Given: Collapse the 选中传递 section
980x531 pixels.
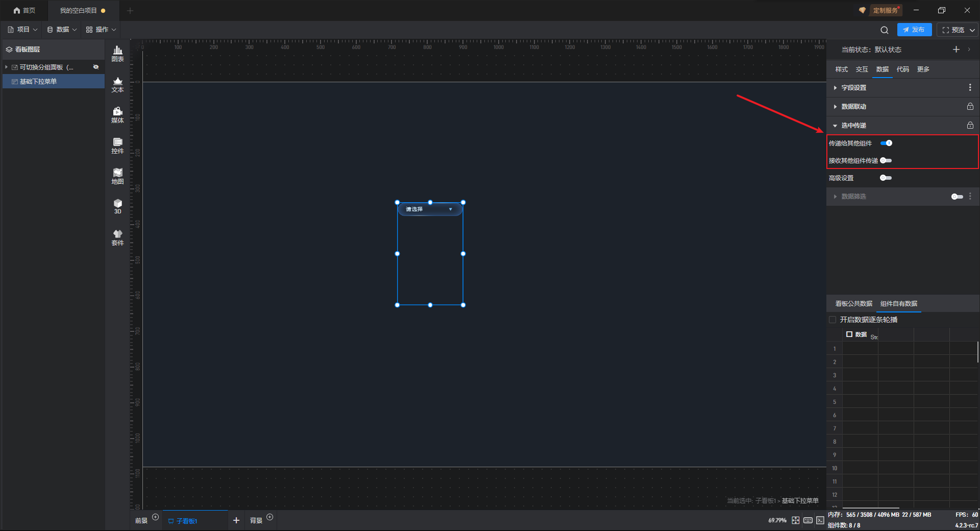Looking at the screenshot, I should pos(835,126).
